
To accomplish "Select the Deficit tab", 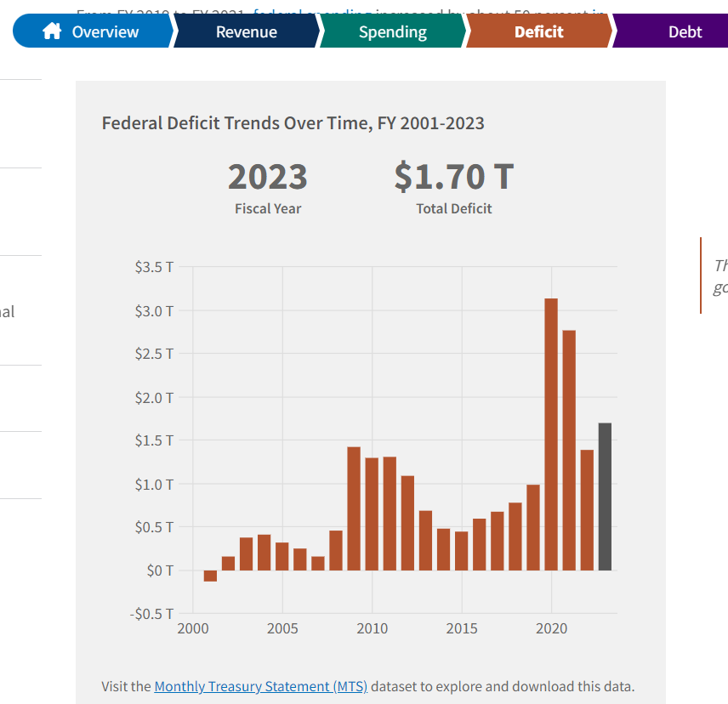I will pyautogui.click(x=539, y=31).
